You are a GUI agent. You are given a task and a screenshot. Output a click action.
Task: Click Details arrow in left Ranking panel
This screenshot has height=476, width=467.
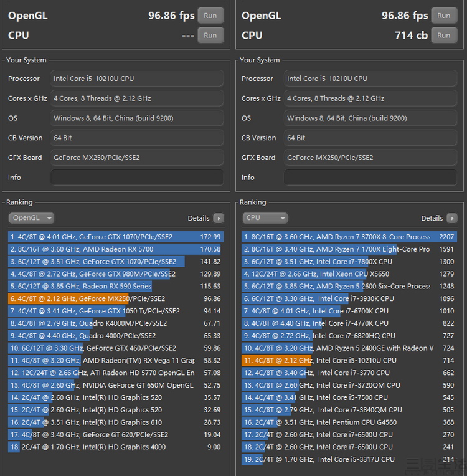tap(219, 218)
